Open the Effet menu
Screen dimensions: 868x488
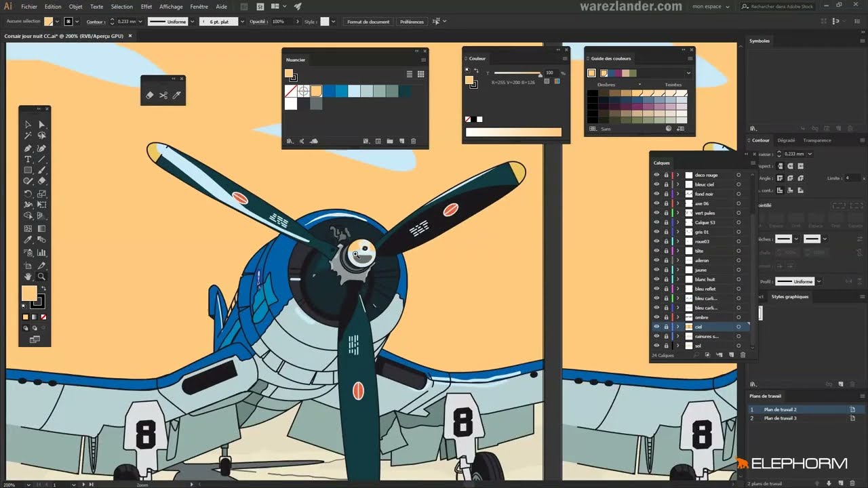click(146, 7)
